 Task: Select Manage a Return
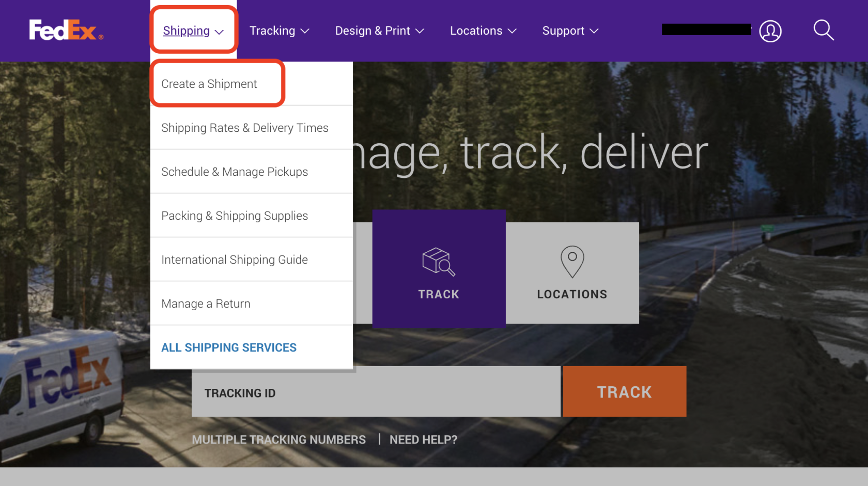pyautogui.click(x=206, y=303)
